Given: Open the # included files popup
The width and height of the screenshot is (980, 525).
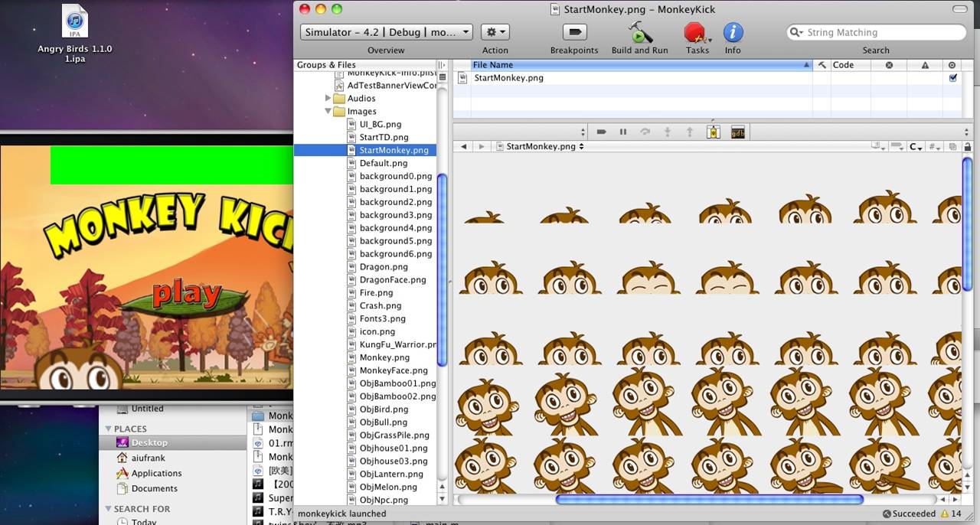Looking at the screenshot, I should point(935,146).
